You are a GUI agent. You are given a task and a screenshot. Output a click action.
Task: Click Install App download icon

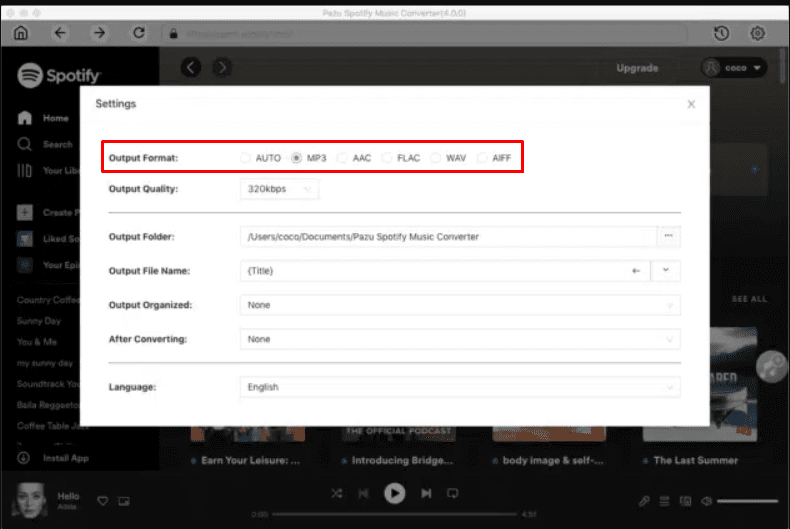click(x=24, y=458)
